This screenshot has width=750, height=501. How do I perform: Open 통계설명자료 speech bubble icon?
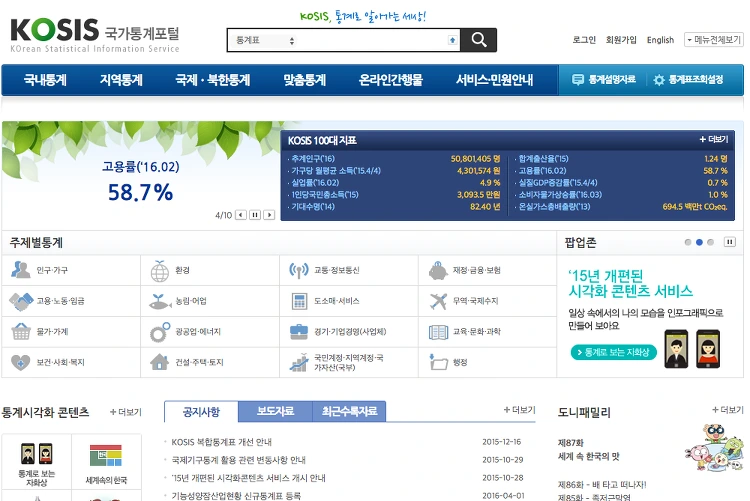(578, 80)
